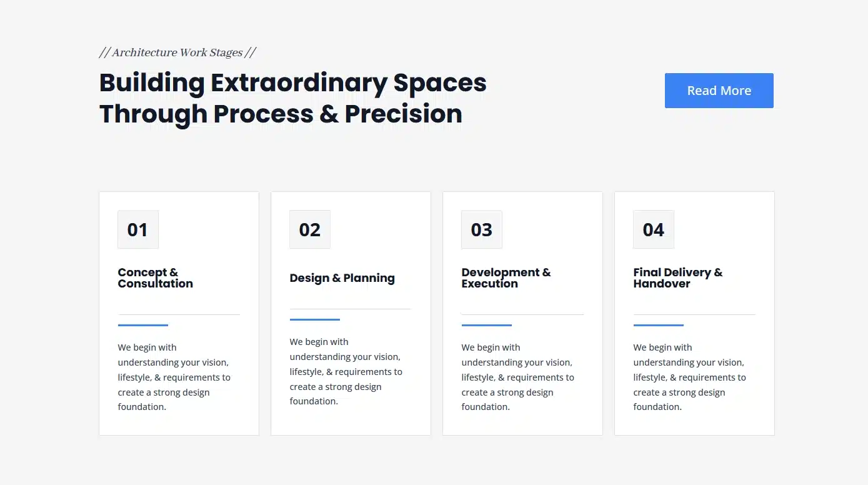Click the description text in Development card
The image size is (868, 485).
[x=518, y=377]
